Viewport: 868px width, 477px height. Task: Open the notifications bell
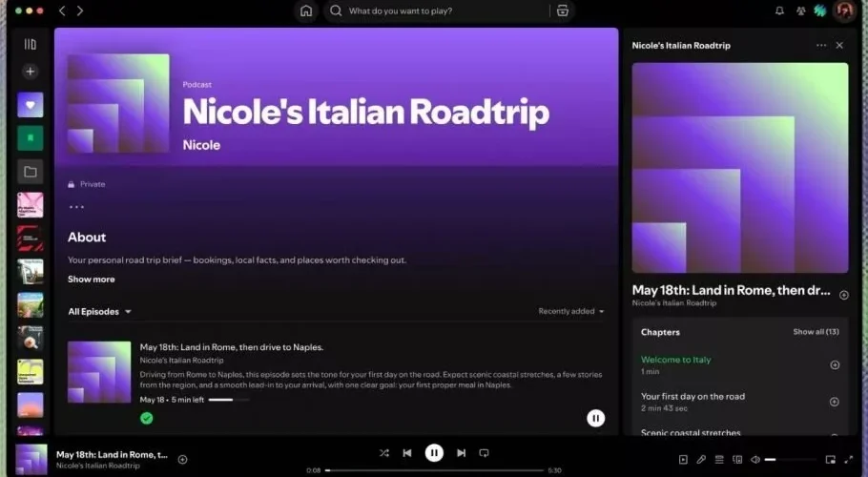[779, 10]
